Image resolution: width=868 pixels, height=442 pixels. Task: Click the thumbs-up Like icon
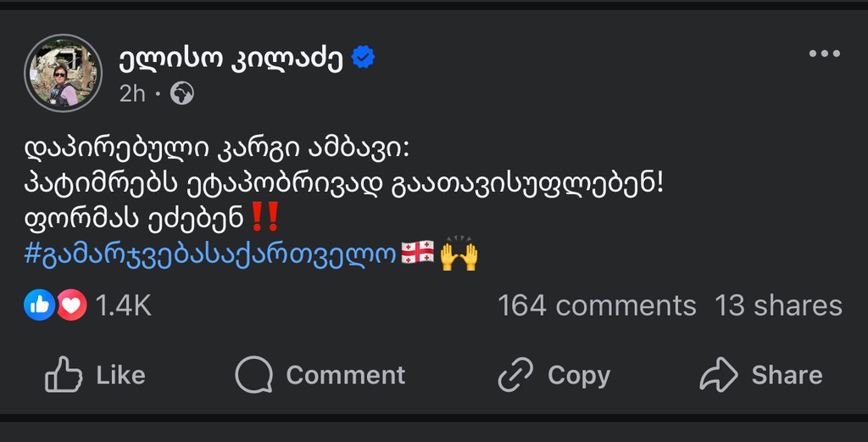(x=64, y=375)
